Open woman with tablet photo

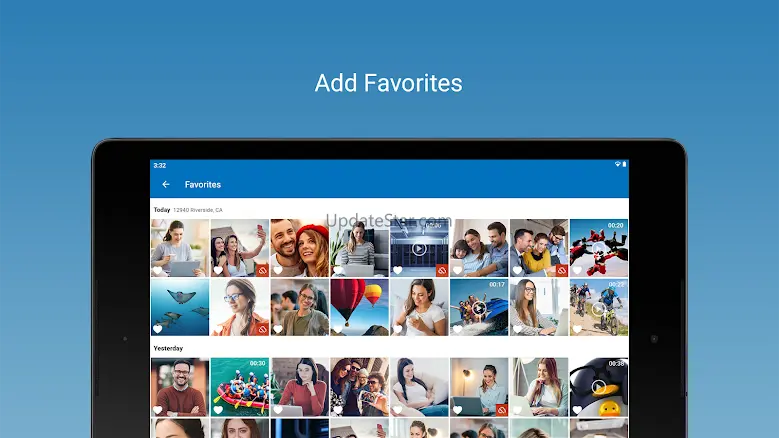point(180,248)
